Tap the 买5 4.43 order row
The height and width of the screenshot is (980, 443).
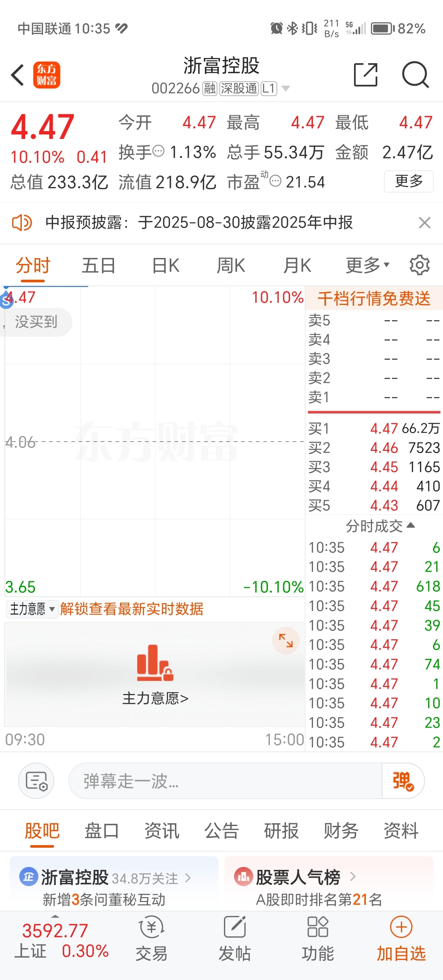374,506
